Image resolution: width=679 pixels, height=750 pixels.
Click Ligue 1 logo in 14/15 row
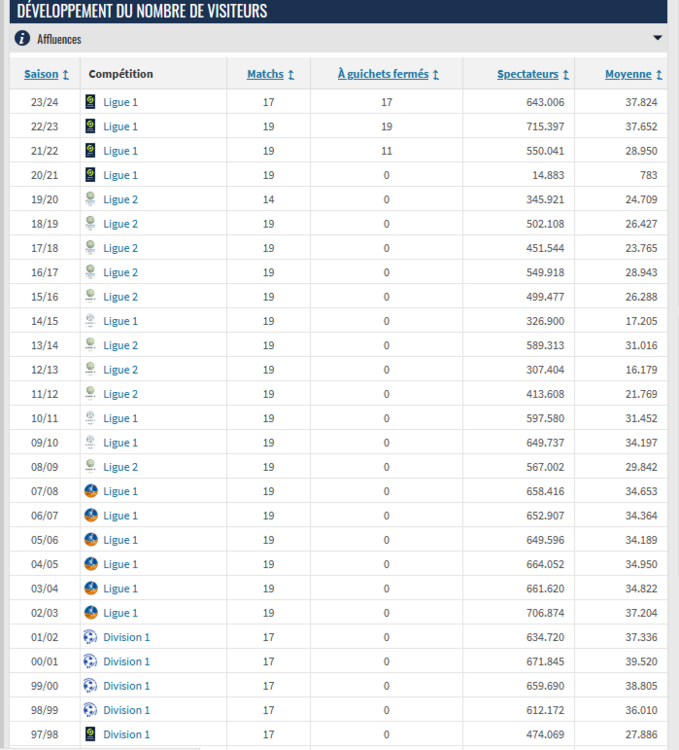coord(90,321)
